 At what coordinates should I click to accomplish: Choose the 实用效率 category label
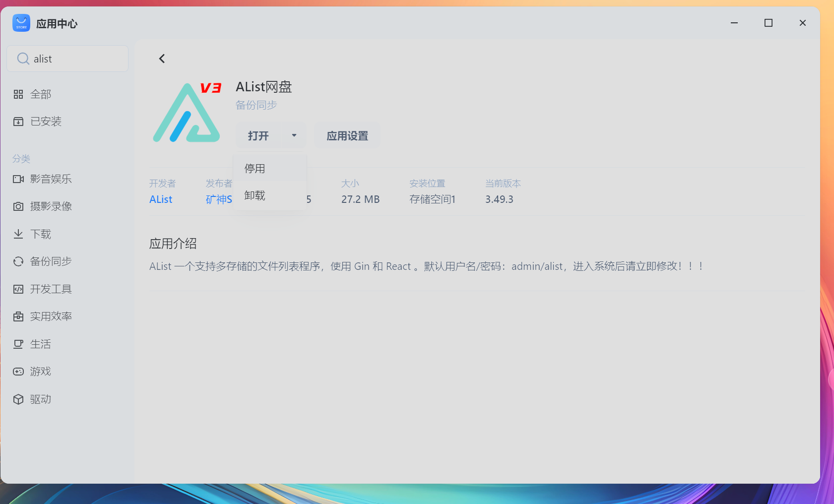tap(51, 316)
